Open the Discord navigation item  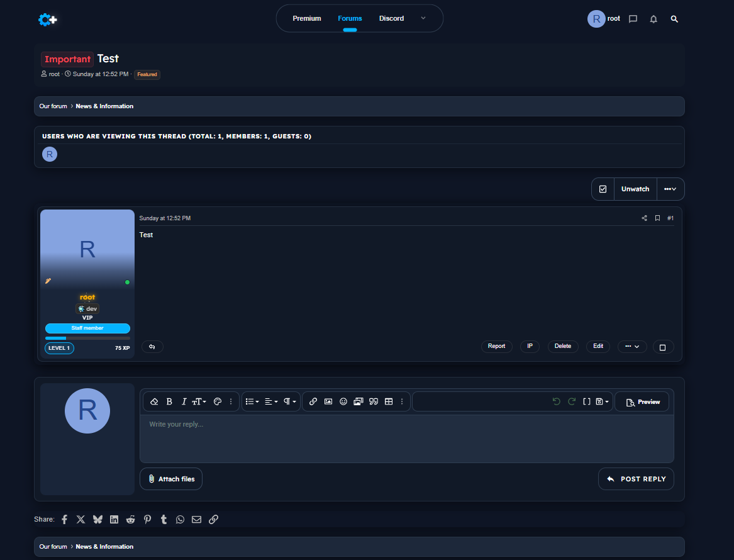[x=391, y=18]
